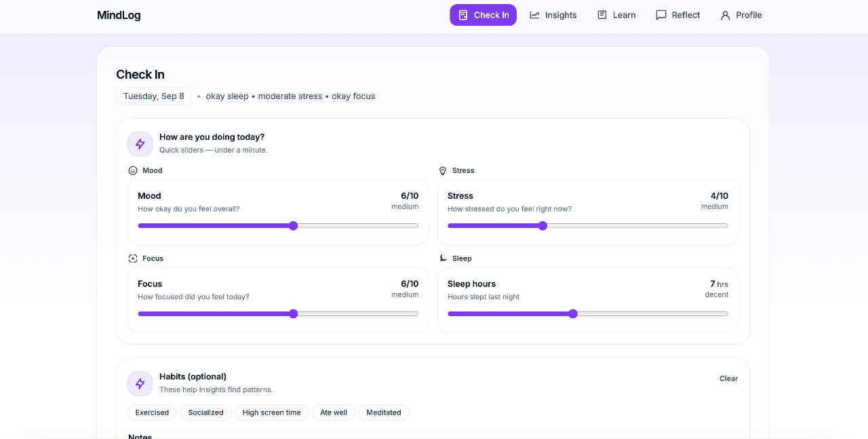Click the 7 hrs sleep value

(719, 284)
